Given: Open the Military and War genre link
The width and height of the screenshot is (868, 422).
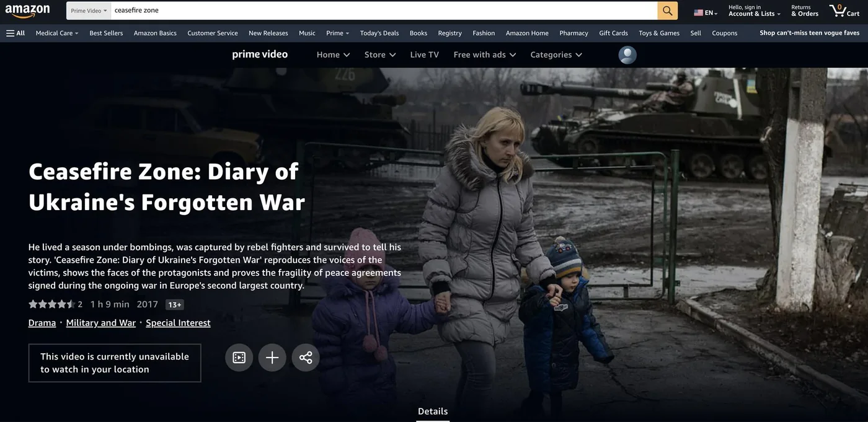Looking at the screenshot, I should point(101,323).
